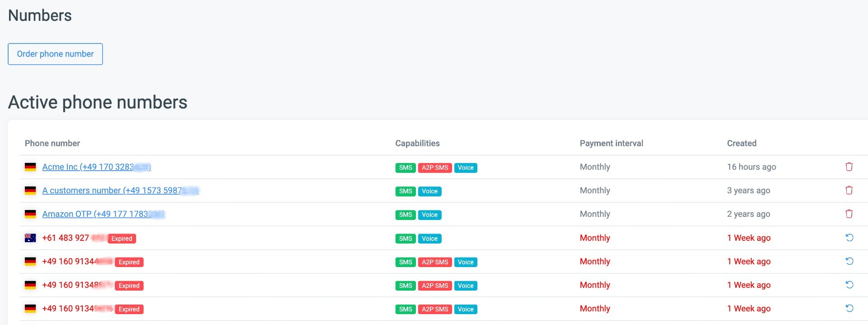
Task: Click the renew icon in the last row
Action: [849, 308]
